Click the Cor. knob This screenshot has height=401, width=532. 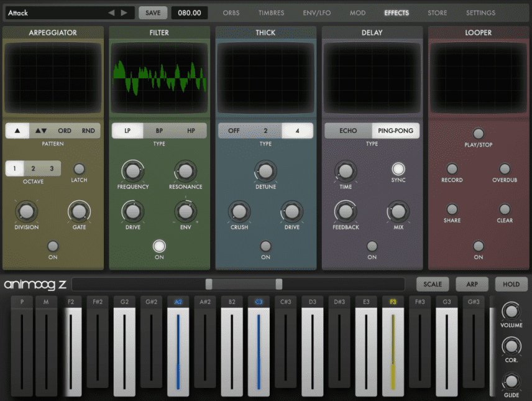pyautogui.click(x=511, y=346)
